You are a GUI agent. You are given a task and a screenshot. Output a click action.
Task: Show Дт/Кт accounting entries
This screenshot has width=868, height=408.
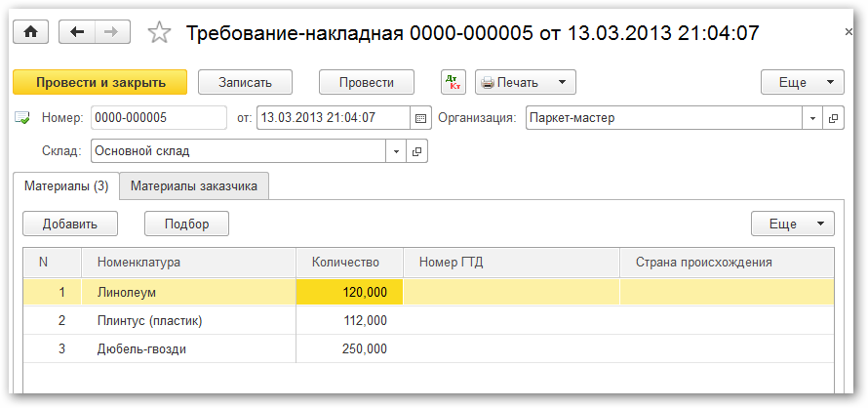454,82
